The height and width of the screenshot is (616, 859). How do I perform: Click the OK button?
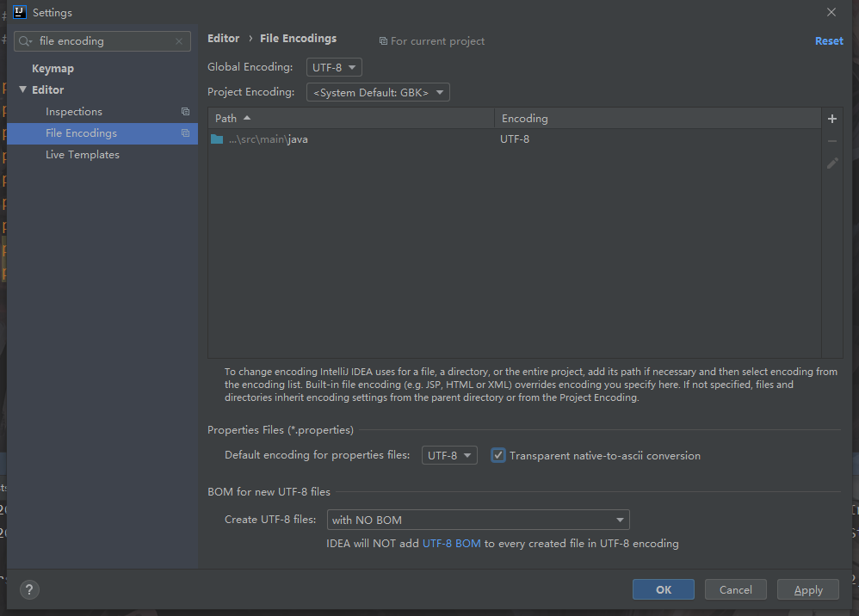(x=664, y=589)
